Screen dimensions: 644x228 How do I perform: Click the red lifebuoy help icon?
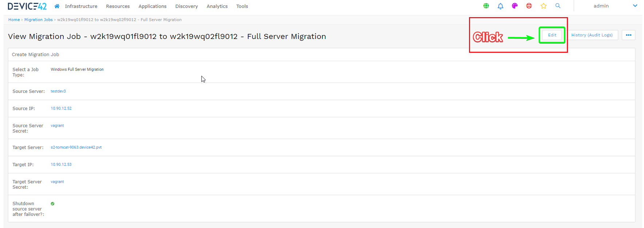[x=529, y=6]
